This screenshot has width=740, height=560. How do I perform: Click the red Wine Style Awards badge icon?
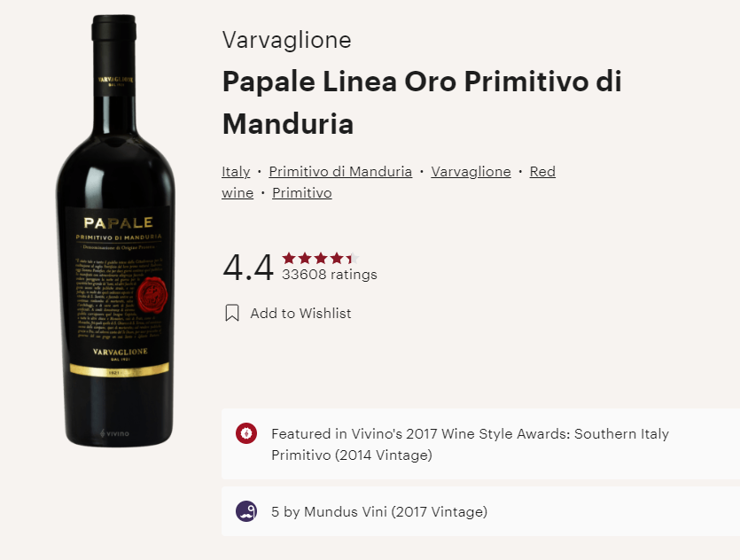(246, 433)
